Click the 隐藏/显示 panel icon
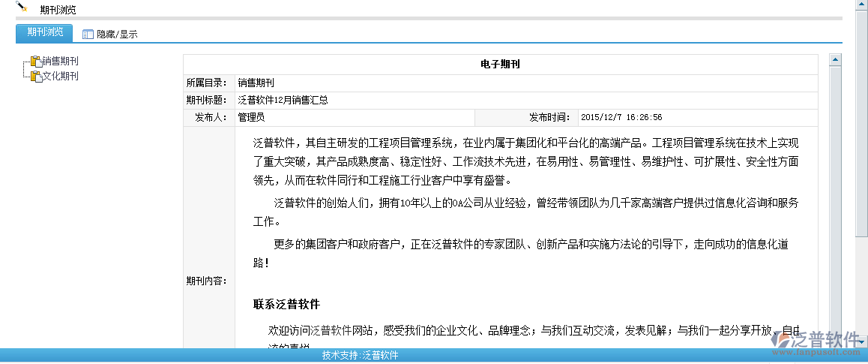The height and width of the screenshot is (364, 868). click(88, 35)
